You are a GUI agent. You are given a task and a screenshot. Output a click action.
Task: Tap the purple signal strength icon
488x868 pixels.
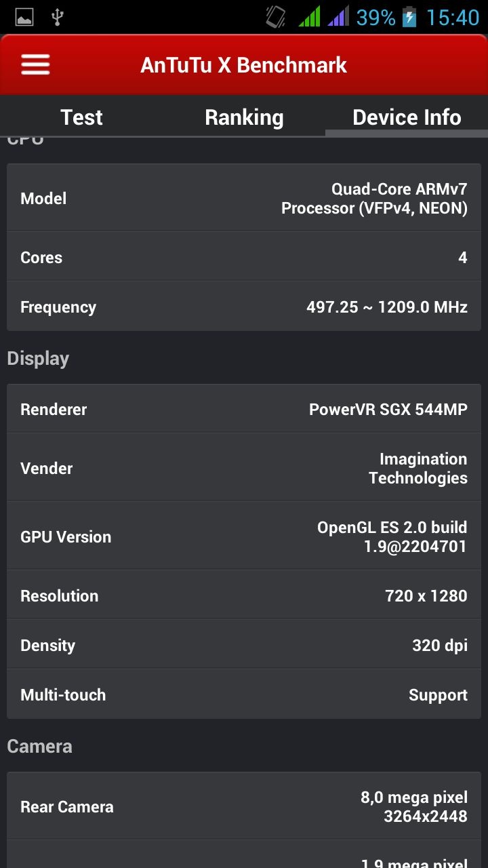click(x=338, y=17)
